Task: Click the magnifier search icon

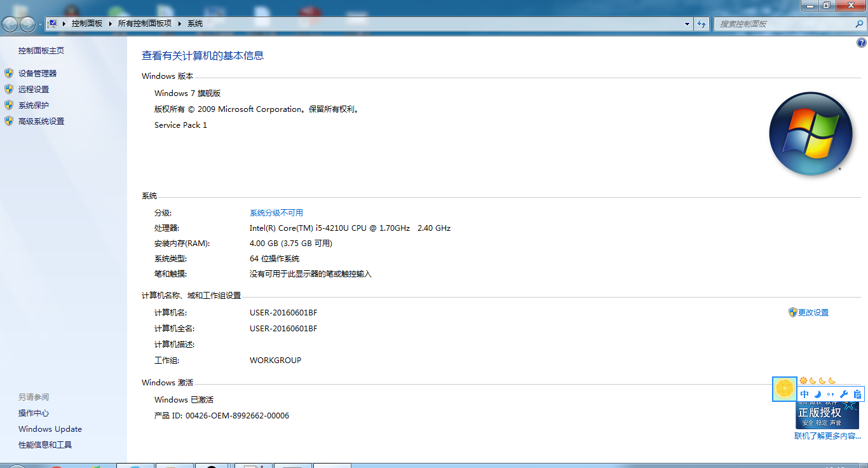Action: [x=859, y=24]
